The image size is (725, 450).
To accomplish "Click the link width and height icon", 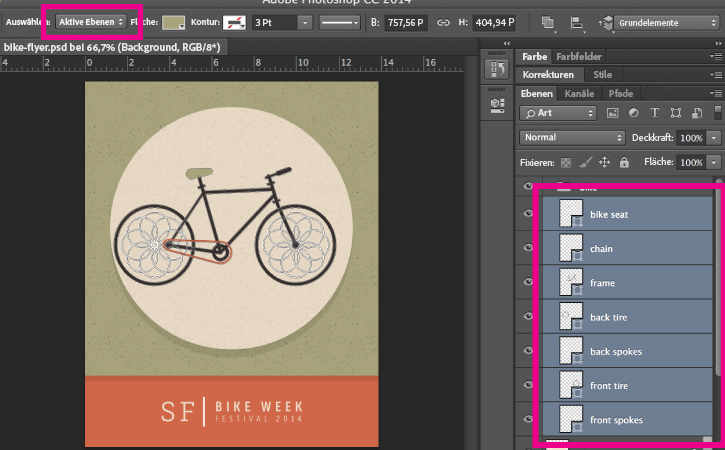I will pos(442,21).
